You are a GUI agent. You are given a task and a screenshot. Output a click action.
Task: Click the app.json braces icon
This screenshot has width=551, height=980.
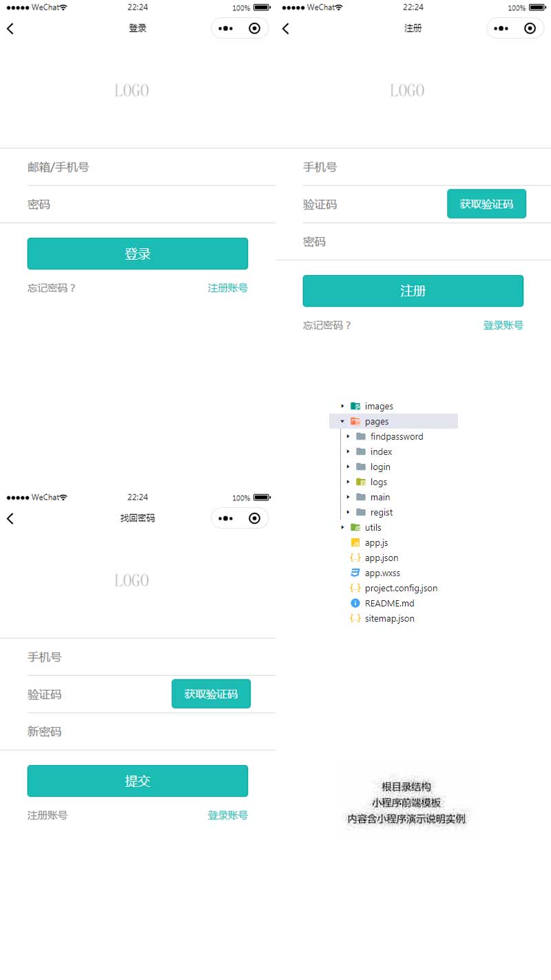coord(355,558)
